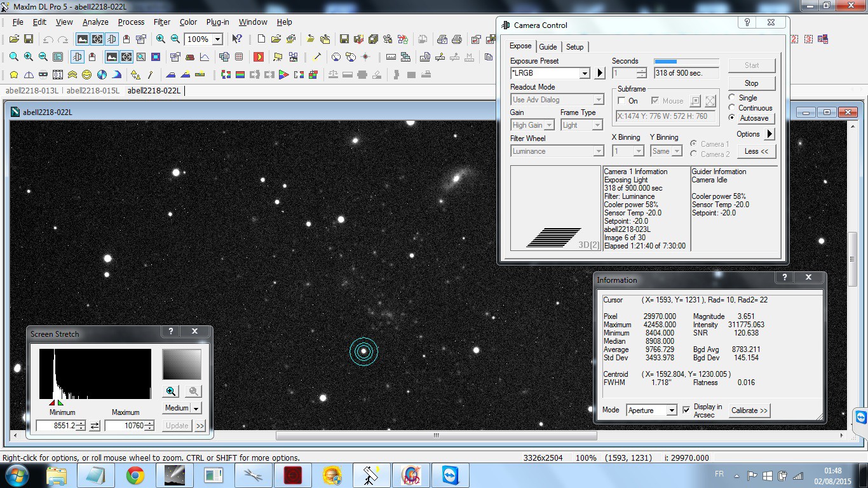Screen dimensions: 868x488
Task: Toggle the Display in Arcsec checkbox
Action: 686,410
